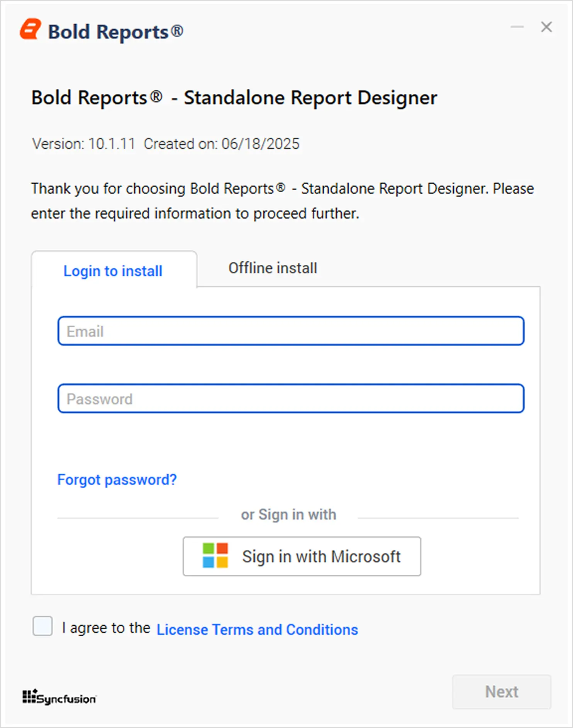Screen dimensions: 573x728
Task: Click the Next button
Action: pos(502,692)
